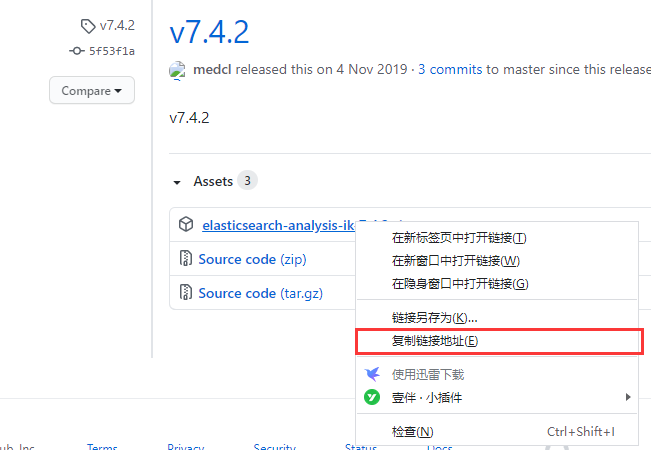Download the elasticsearch-analysis-ik asset
The height and width of the screenshot is (450, 651).
[x=279, y=225]
